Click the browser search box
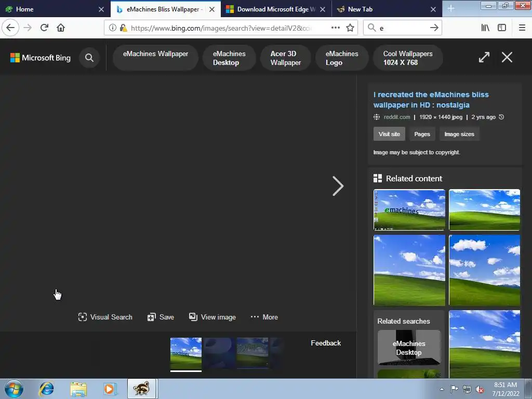This screenshot has width=532, height=399. [402, 28]
